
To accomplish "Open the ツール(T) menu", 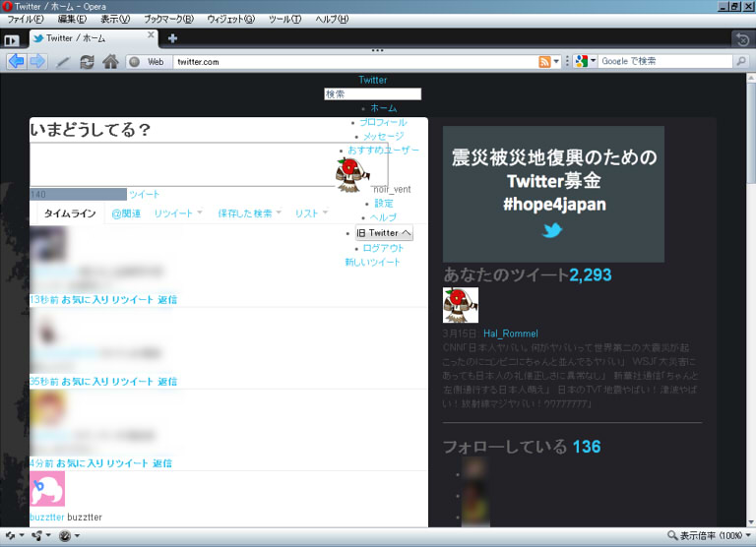I will 284,20.
